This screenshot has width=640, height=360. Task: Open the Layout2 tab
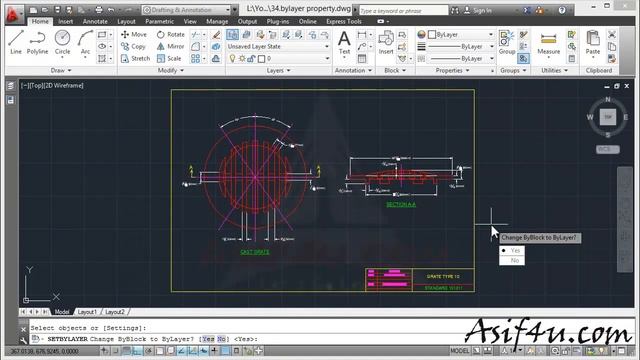(115, 312)
